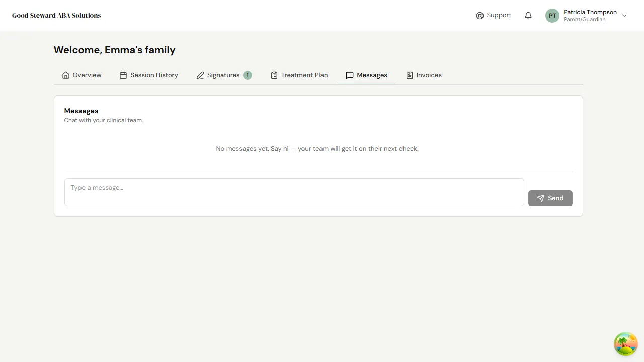Screen dimensions: 644x362
Task: Click the Good Steward ABA Solutions logo
Action: click(x=56, y=15)
